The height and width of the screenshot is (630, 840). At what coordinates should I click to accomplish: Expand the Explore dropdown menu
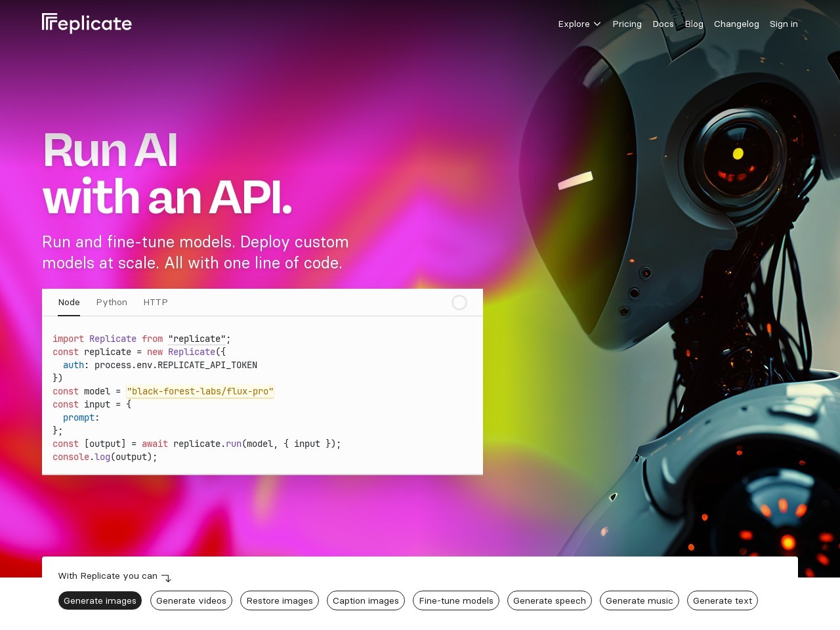point(579,24)
